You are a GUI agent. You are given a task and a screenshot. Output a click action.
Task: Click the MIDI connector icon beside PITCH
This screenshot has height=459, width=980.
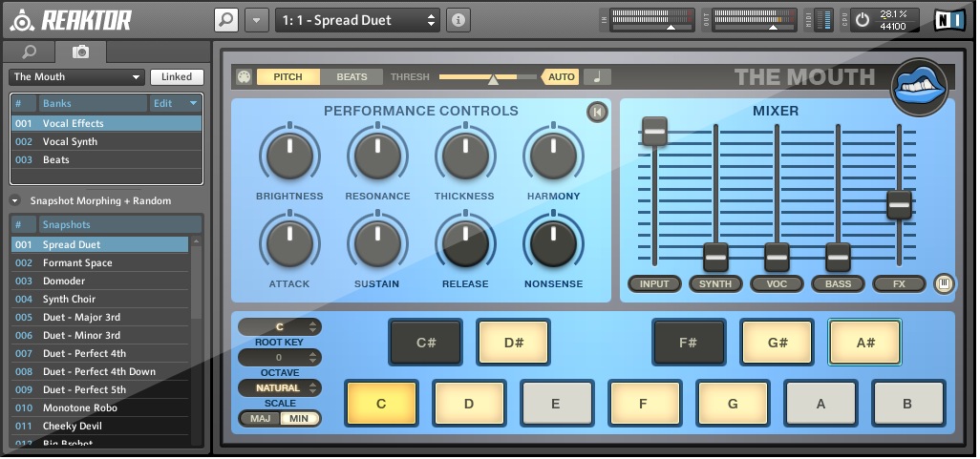(x=244, y=76)
